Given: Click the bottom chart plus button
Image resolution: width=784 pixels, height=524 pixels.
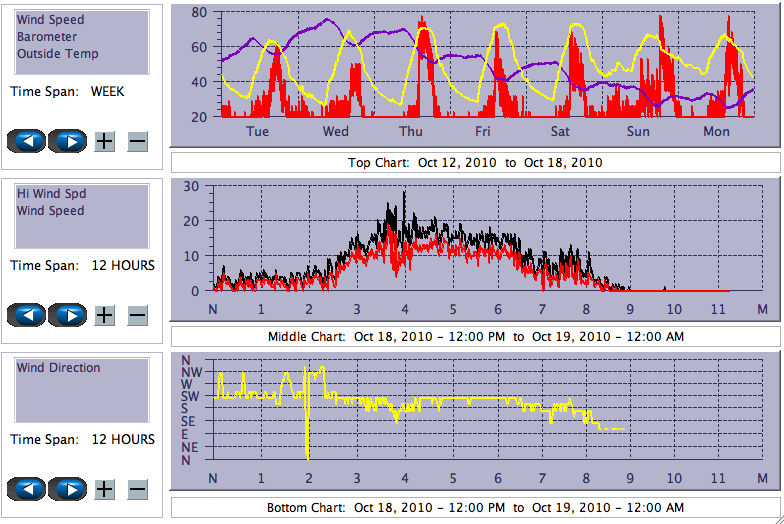Looking at the screenshot, I should (x=104, y=489).
